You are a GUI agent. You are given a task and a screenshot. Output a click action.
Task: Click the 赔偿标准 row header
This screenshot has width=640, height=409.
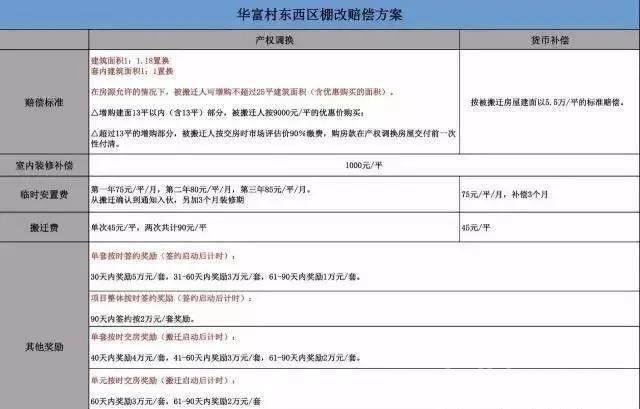click(x=44, y=102)
